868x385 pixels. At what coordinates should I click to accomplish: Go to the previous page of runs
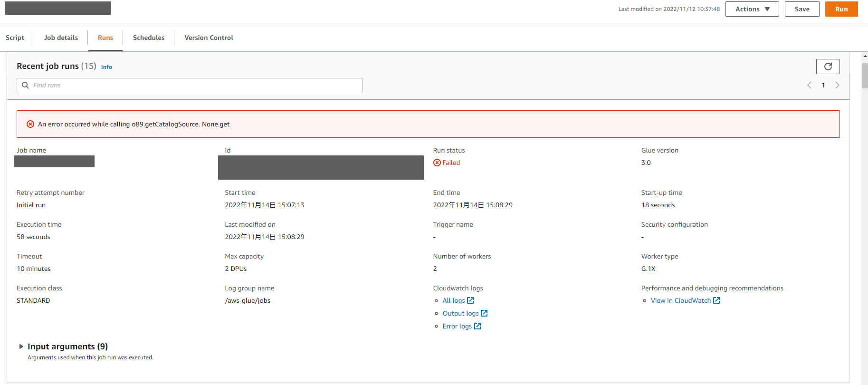809,85
